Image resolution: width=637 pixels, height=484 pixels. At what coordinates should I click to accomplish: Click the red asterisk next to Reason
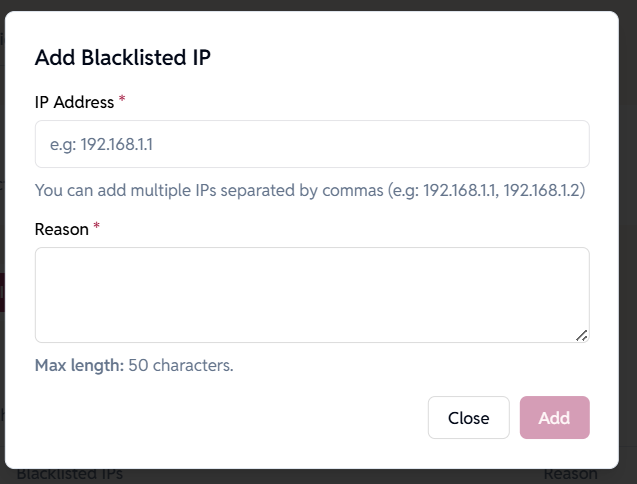point(97,228)
